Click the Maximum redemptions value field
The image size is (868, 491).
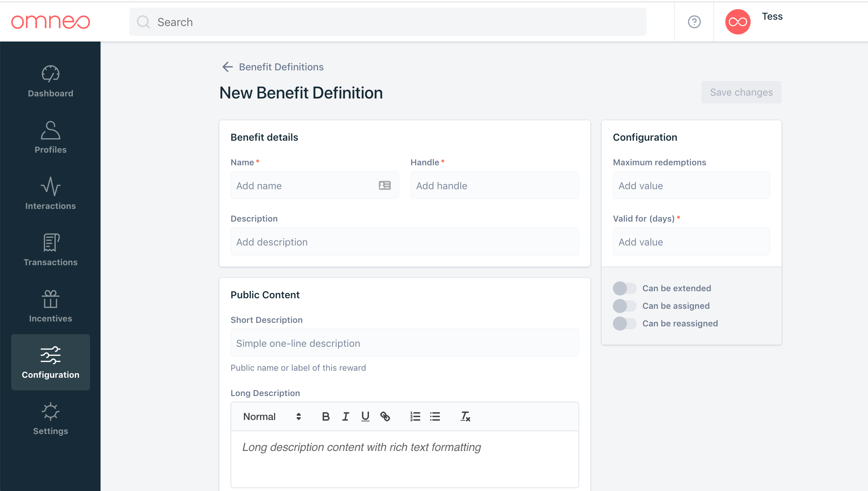coord(691,185)
